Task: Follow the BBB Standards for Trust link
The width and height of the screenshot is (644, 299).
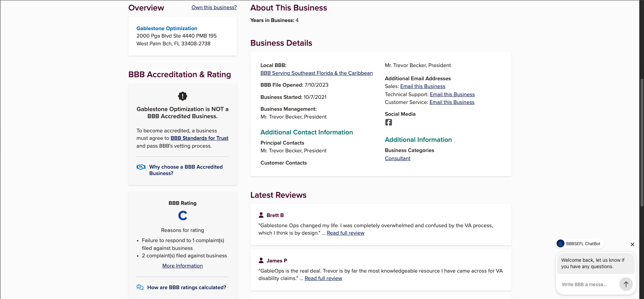Action: 200,138
